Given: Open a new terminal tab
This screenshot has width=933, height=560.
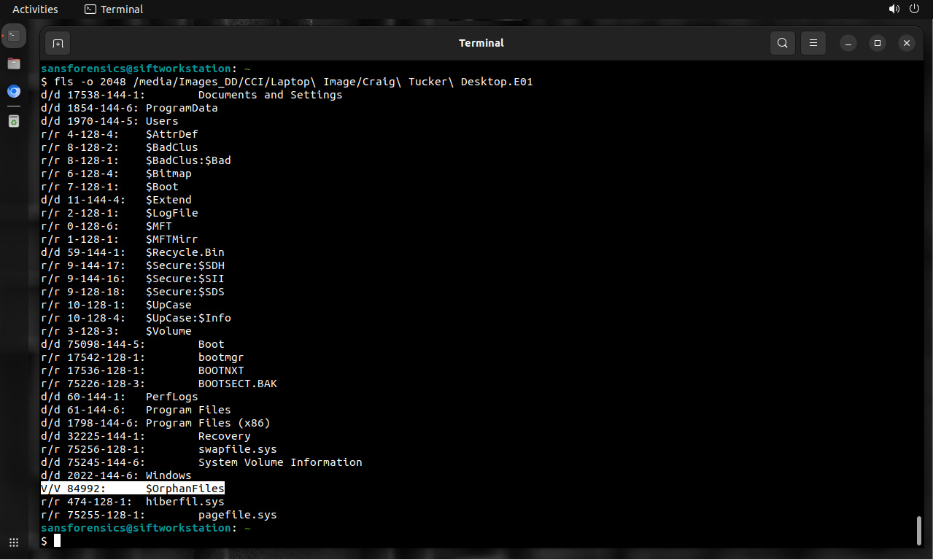Looking at the screenshot, I should tap(58, 43).
